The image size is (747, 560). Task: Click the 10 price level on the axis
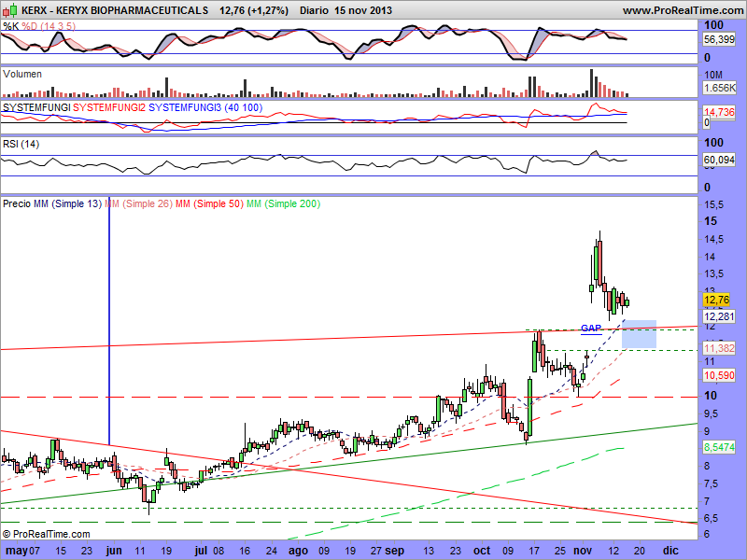pyautogui.click(x=711, y=396)
